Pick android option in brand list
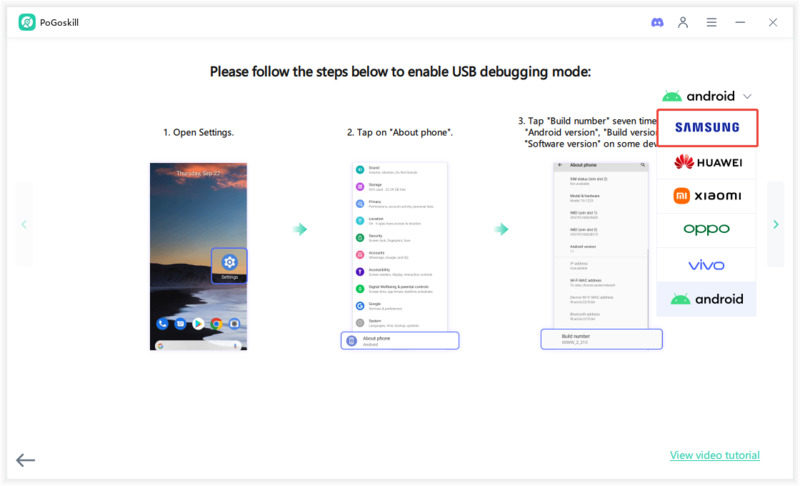The width and height of the screenshot is (800, 486). coord(706,299)
